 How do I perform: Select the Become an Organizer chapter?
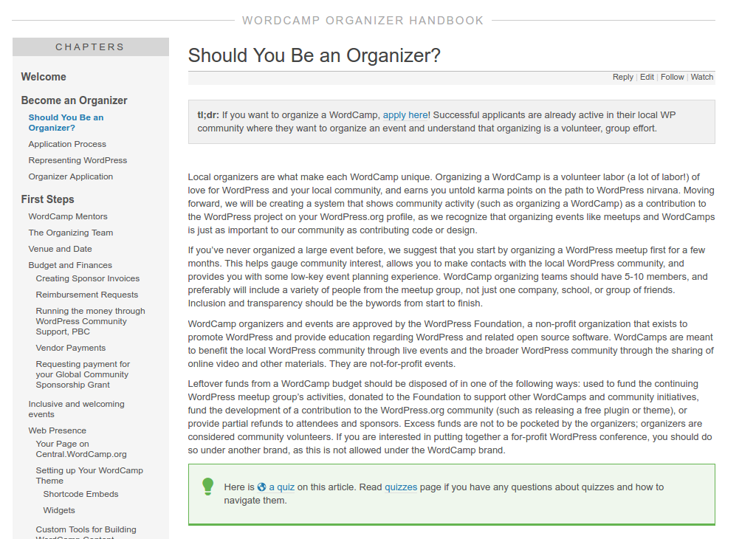coord(74,100)
